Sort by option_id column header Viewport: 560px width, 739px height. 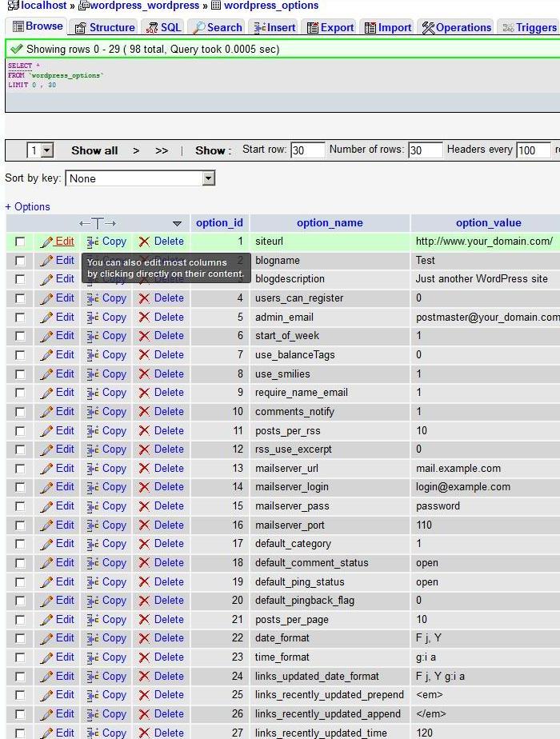pyautogui.click(x=219, y=222)
